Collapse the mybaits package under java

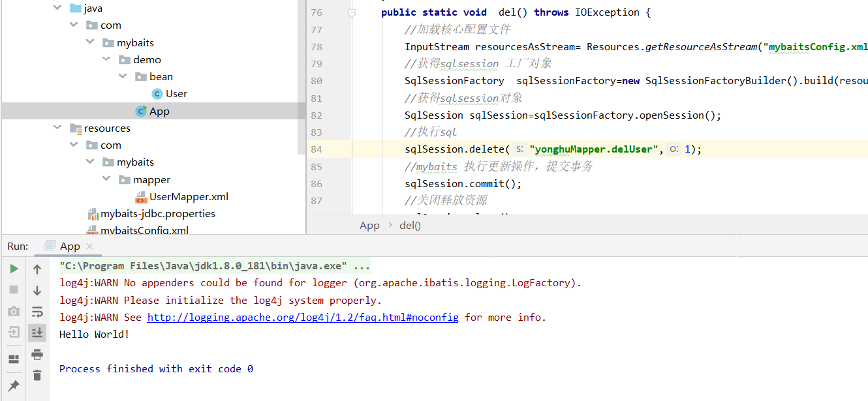(x=90, y=42)
